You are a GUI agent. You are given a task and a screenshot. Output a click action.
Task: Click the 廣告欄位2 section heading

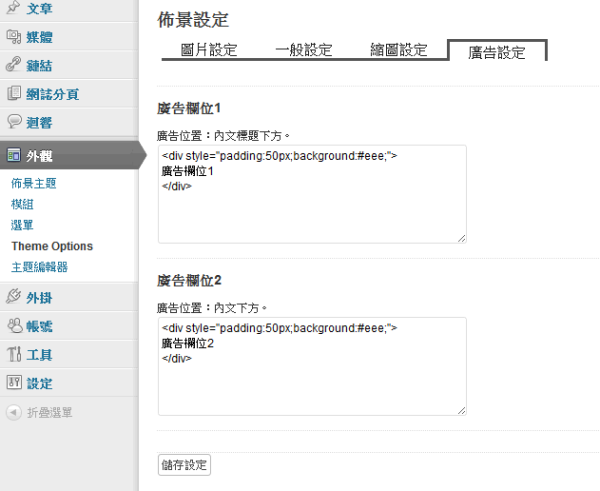189,281
